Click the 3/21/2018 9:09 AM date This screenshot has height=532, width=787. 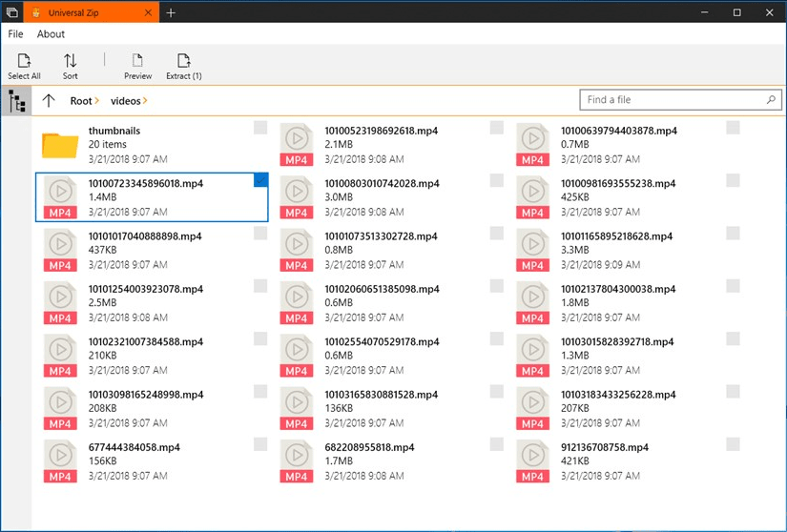click(600, 265)
